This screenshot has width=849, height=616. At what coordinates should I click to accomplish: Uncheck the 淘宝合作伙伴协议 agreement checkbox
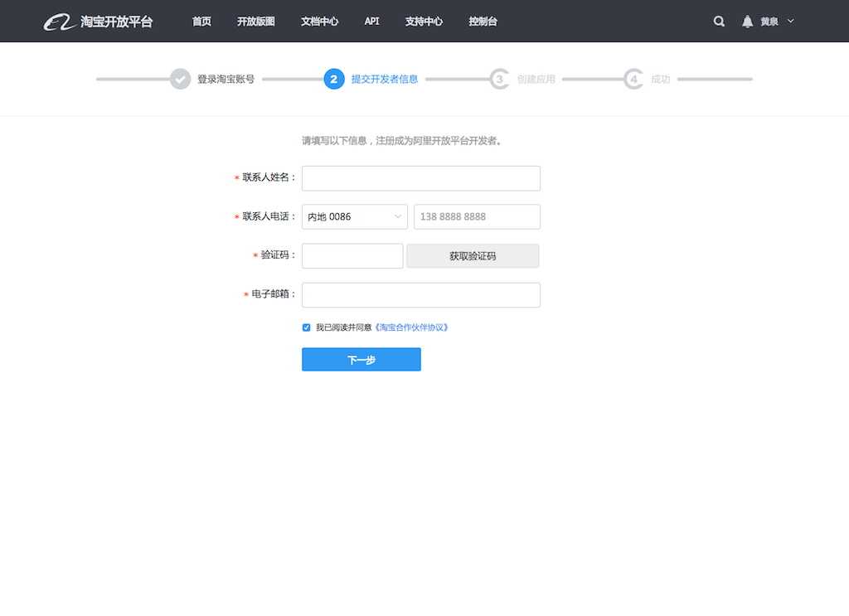[x=306, y=327]
